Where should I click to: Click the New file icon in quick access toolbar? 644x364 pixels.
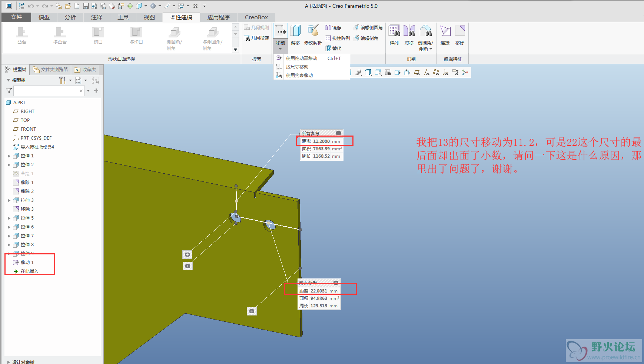[x=77, y=6]
